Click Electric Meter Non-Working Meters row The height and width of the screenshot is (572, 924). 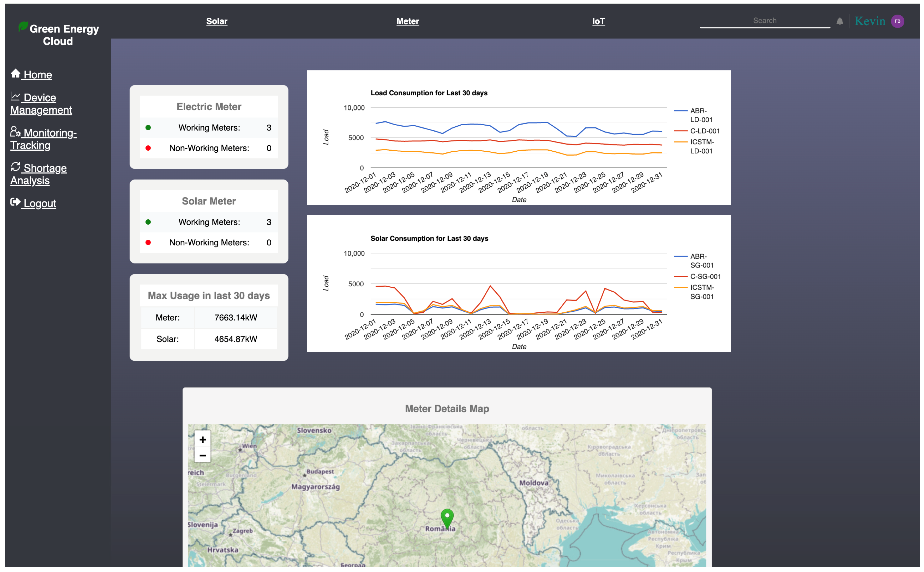[209, 148]
